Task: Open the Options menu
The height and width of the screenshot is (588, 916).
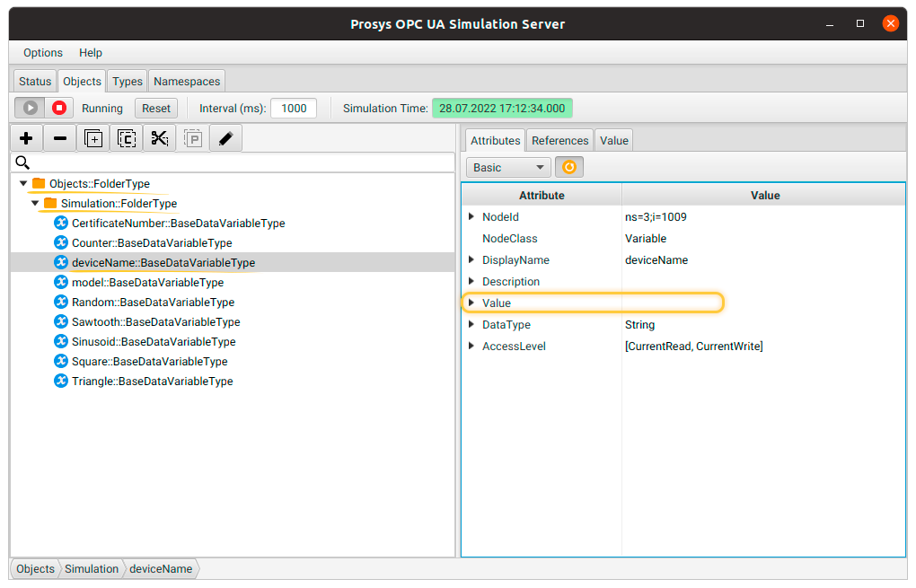Action: pos(43,53)
